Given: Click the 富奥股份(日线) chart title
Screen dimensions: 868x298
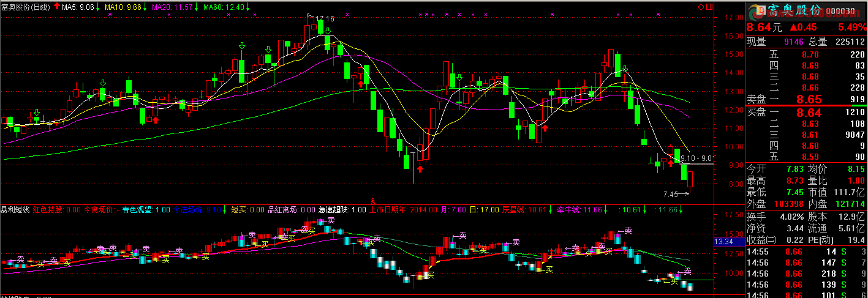Looking at the screenshot, I should (x=26, y=7).
